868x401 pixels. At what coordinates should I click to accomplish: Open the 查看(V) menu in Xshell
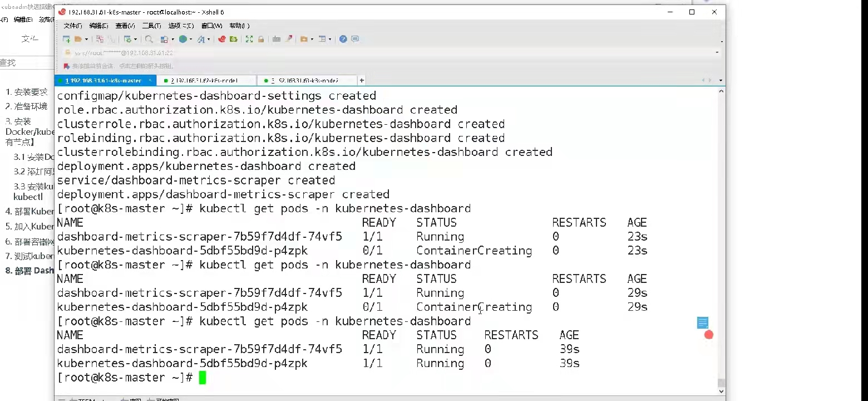pyautogui.click(x=125, y=26)
